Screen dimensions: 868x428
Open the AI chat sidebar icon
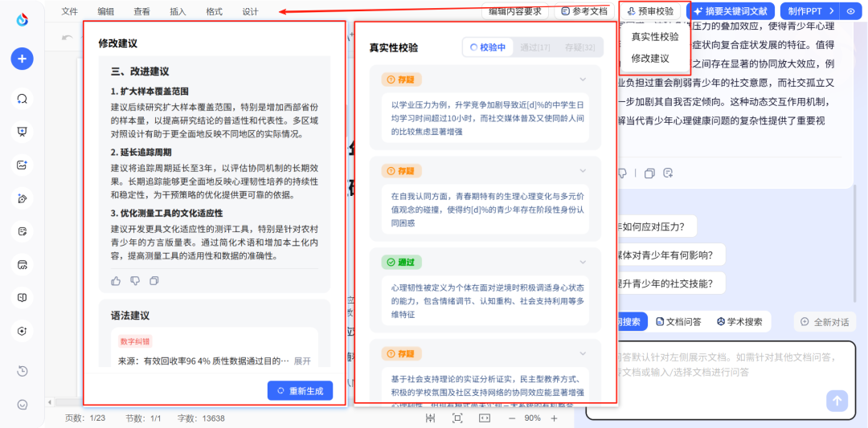(22, 99)
